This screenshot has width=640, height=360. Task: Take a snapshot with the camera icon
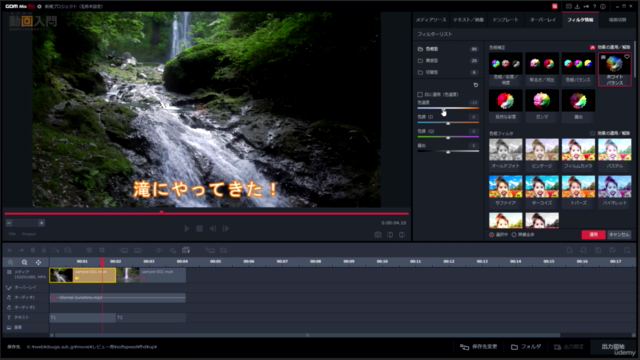click(378, 235)
